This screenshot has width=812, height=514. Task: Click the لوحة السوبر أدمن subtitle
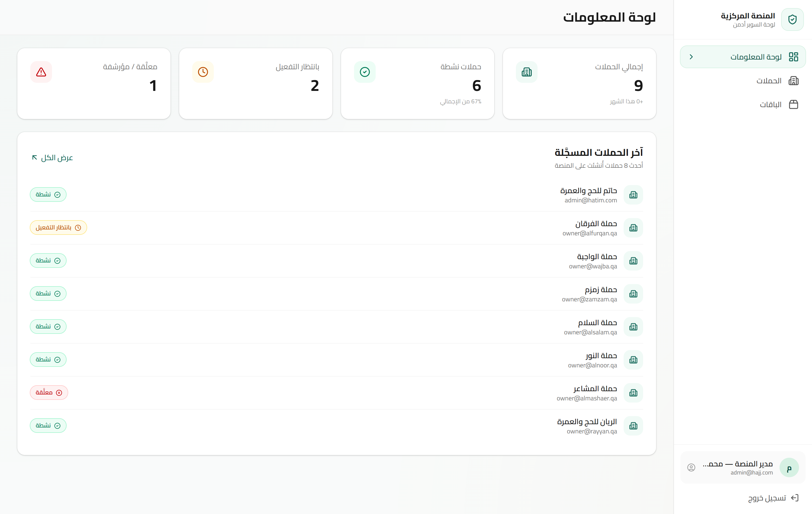pyautogui.click(x=754, y=25)
